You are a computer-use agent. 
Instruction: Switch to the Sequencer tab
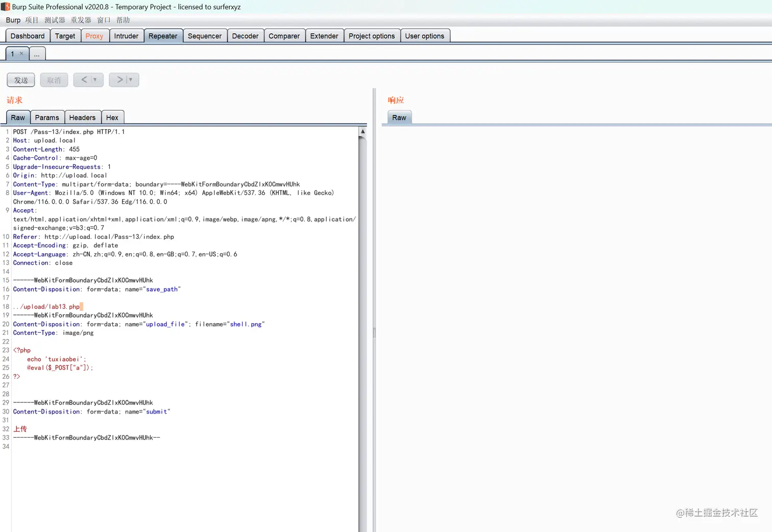(x=205, y=36)
